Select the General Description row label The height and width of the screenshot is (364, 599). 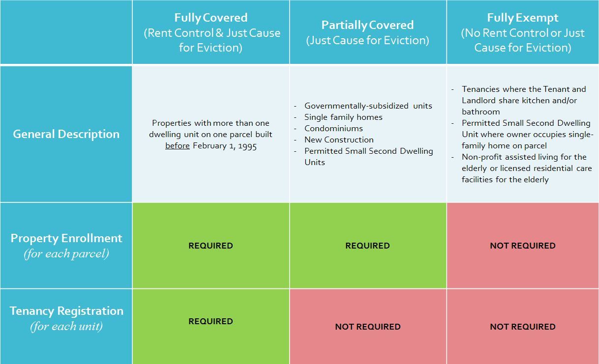click(66, 134)
